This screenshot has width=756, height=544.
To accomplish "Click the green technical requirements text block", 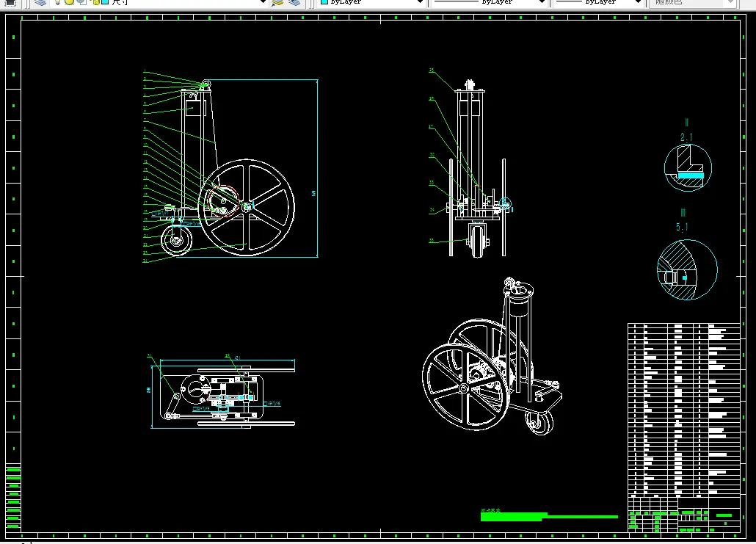I will tap(549, 516).
